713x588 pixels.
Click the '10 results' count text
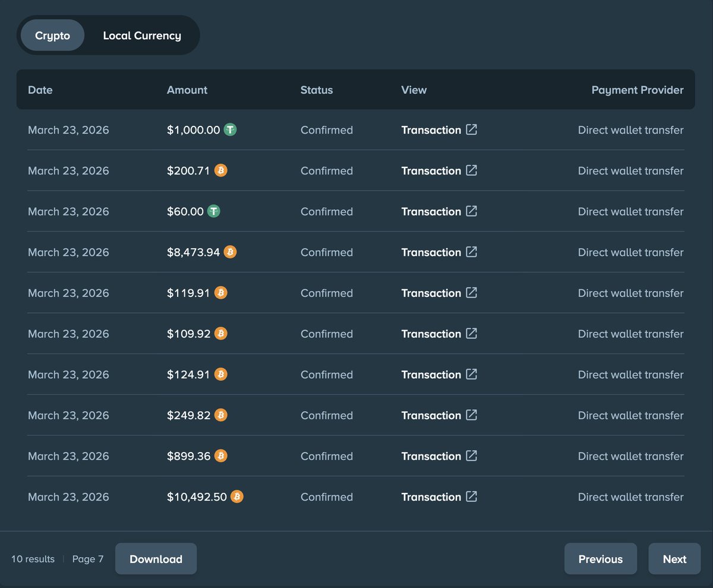(33, 559)
